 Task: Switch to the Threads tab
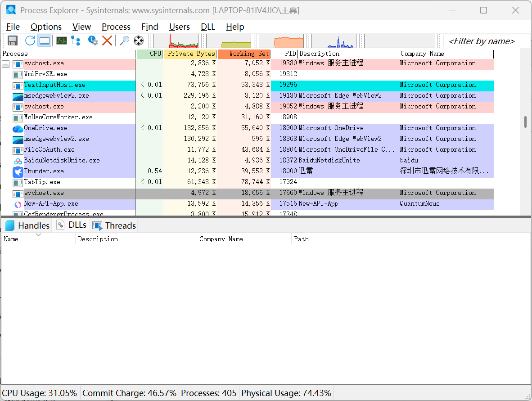tap(114, 225)
